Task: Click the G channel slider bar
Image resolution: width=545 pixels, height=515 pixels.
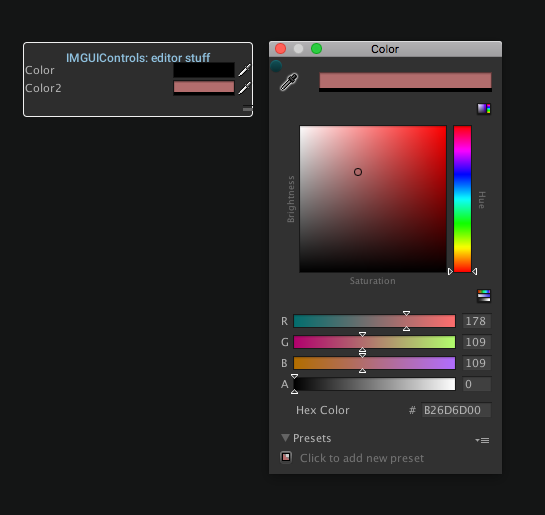Action: (374, 342)
